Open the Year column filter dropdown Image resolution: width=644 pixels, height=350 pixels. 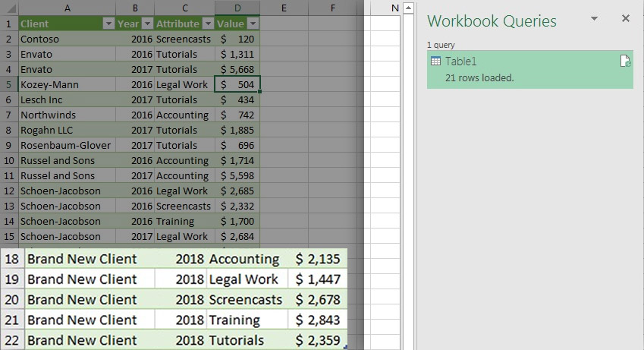click(147, 24)
